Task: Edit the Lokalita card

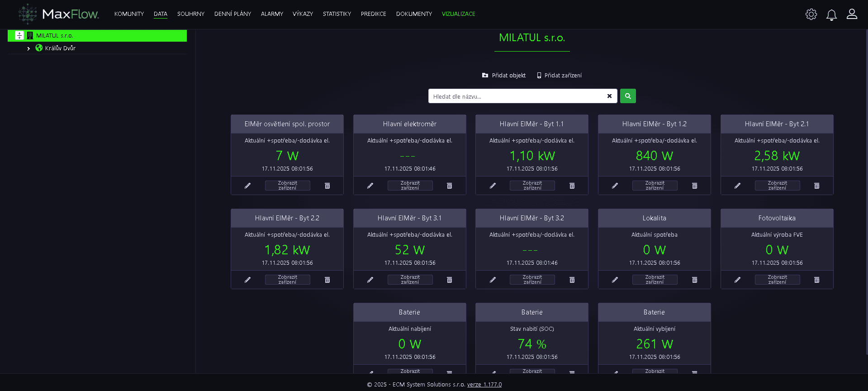Action: click(x=615, y=280)
